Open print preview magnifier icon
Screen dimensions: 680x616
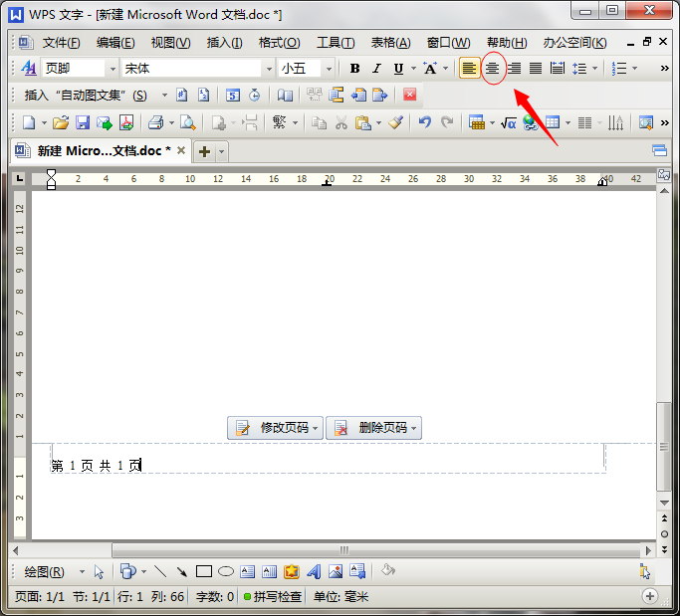tap(188, 123)
